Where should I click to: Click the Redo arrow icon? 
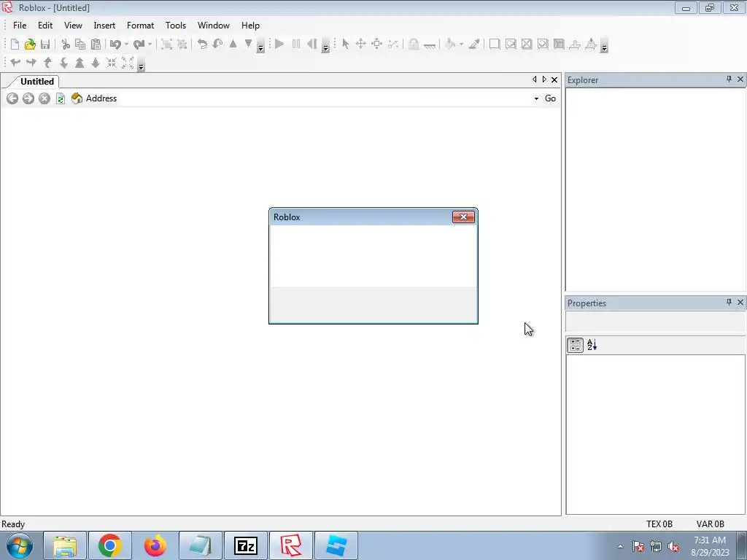tap(139, 44)
